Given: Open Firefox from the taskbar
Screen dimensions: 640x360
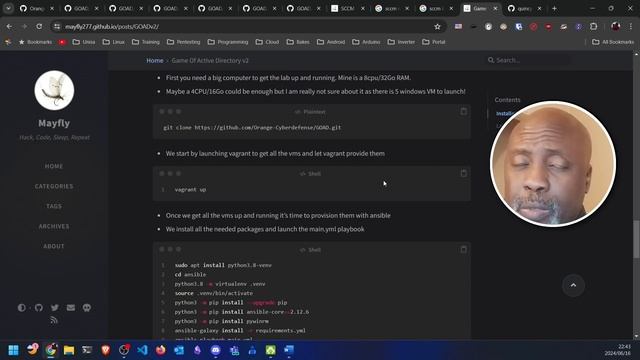Looking at the screenshot, I should (160, 350).
